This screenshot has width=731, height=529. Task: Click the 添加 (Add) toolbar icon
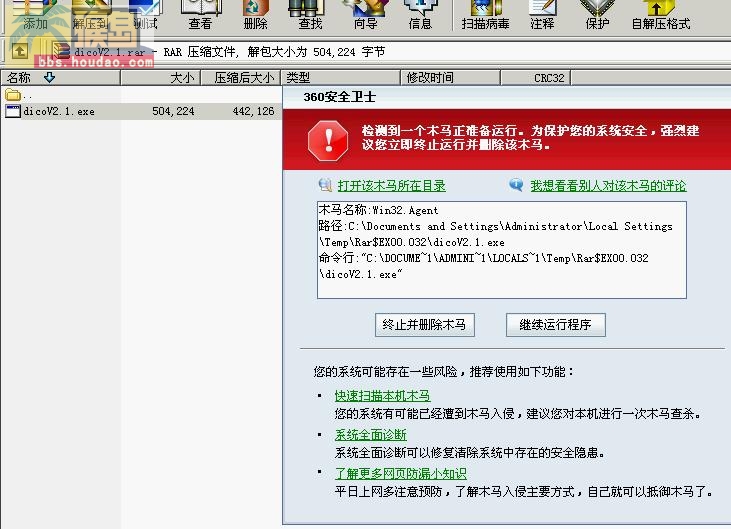coord(35,14)
